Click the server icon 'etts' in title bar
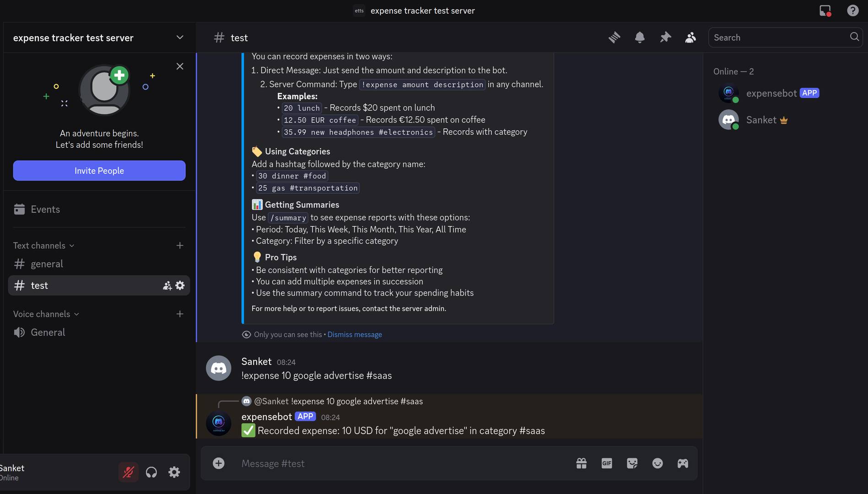 click(x=359, y=11)
